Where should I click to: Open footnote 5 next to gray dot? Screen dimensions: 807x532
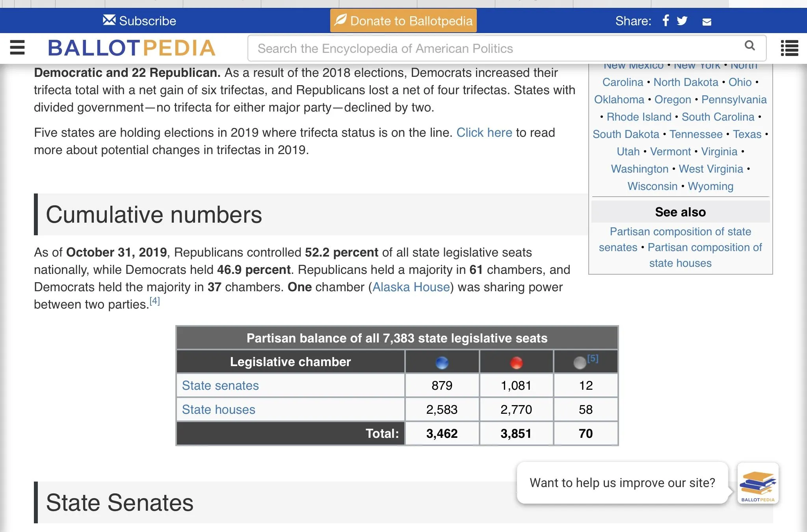click(x=593, y=358)
